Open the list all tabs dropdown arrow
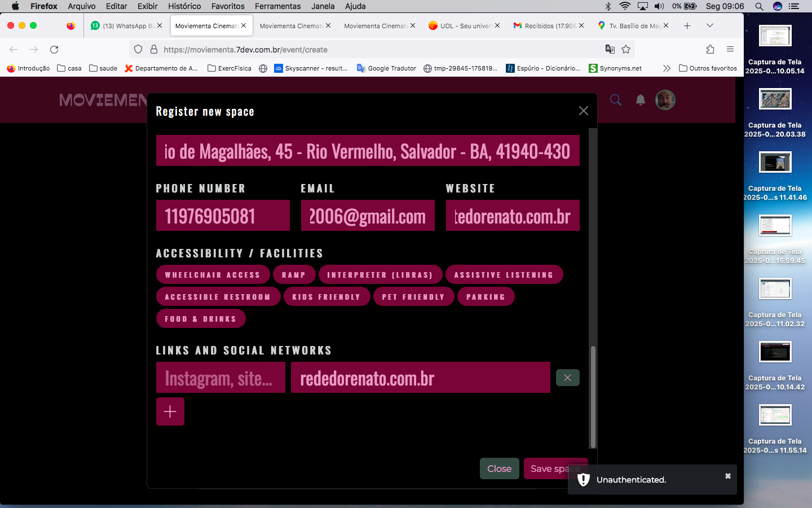 pos(709,25)
